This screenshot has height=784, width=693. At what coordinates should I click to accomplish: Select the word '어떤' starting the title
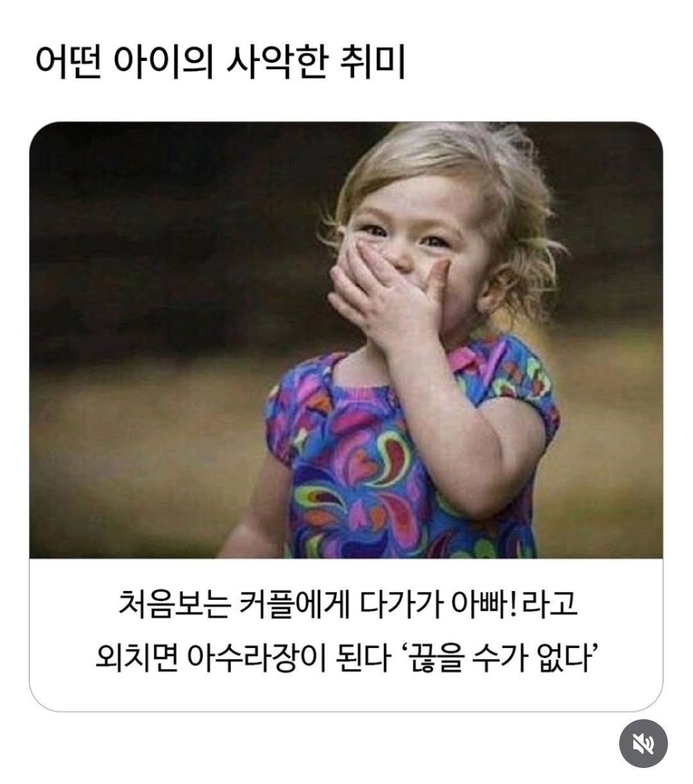pyautogui.click(x=67, y=64)
